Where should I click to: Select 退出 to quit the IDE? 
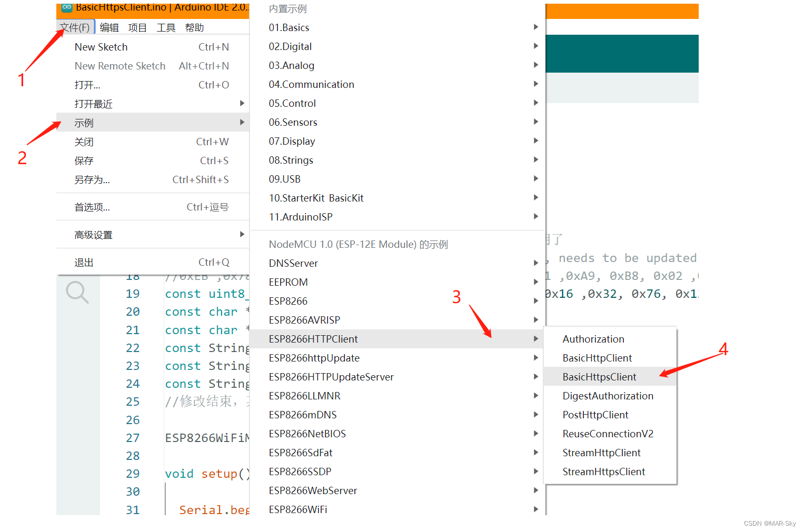click(83, 262)
